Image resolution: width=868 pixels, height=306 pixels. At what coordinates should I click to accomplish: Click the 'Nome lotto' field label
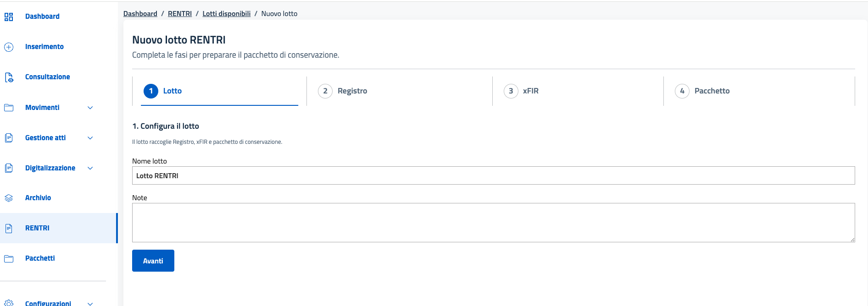pyautogui.click(x=150, y=161)
